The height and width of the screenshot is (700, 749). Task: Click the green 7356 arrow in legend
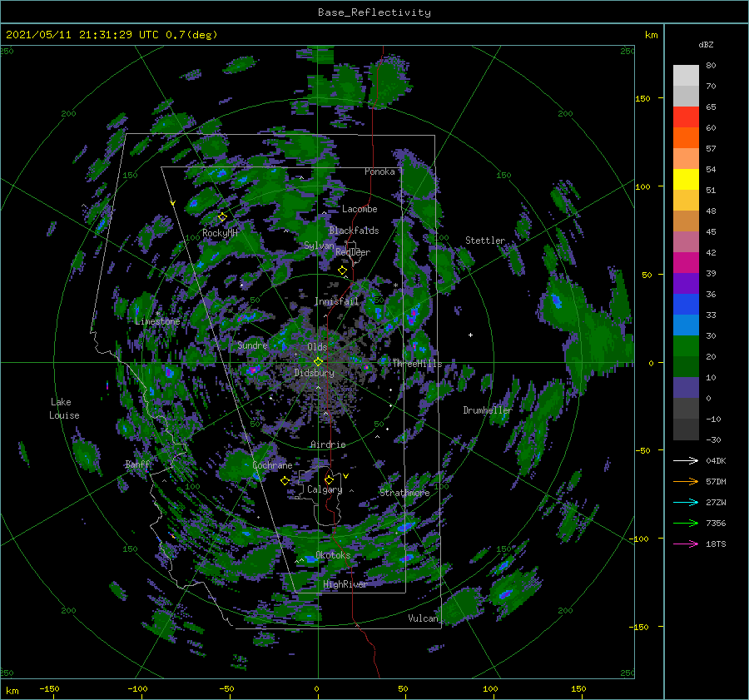[x=686, y=524]
